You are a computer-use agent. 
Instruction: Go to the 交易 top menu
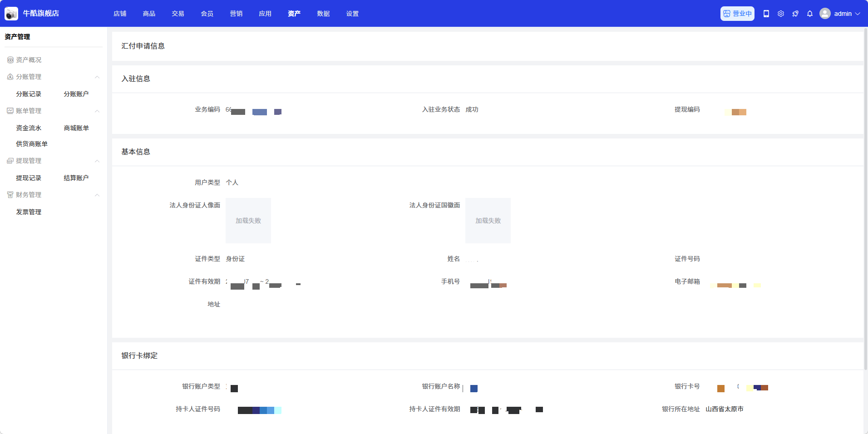[x=178, y=14]
